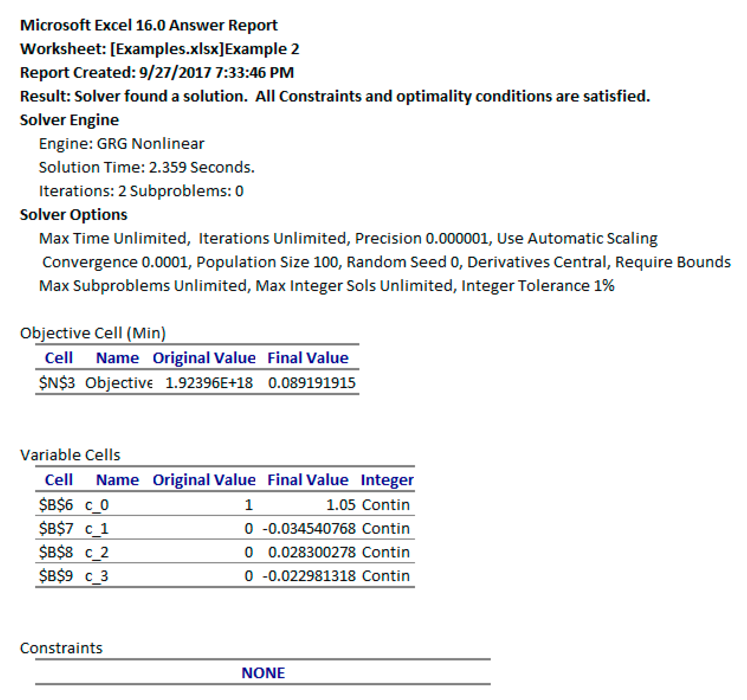Select c_2 final value 0.028300278

[x=311, y=552]
